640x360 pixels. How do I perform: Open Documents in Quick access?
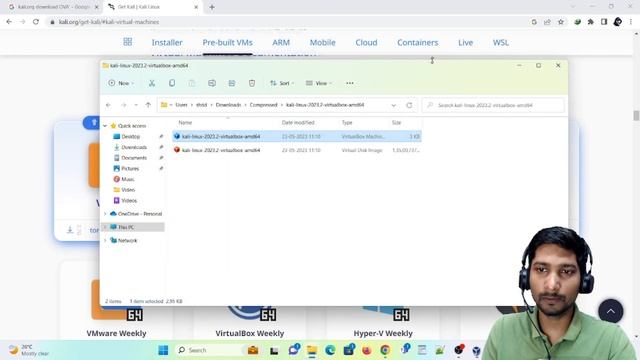point(134,158)
